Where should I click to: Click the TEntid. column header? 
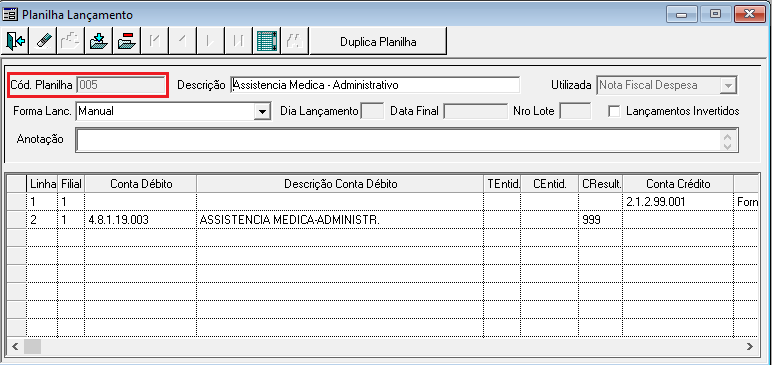pos(502,184)
